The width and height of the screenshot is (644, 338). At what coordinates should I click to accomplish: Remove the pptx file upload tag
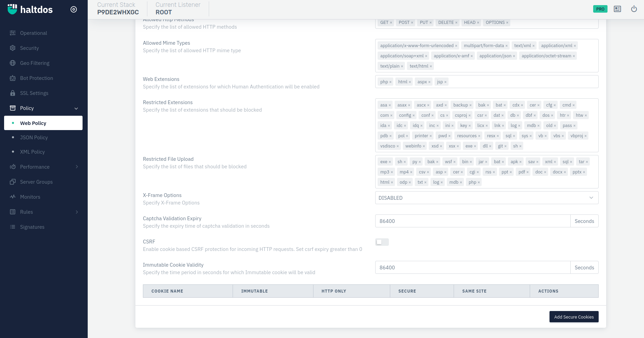[584, 172]
